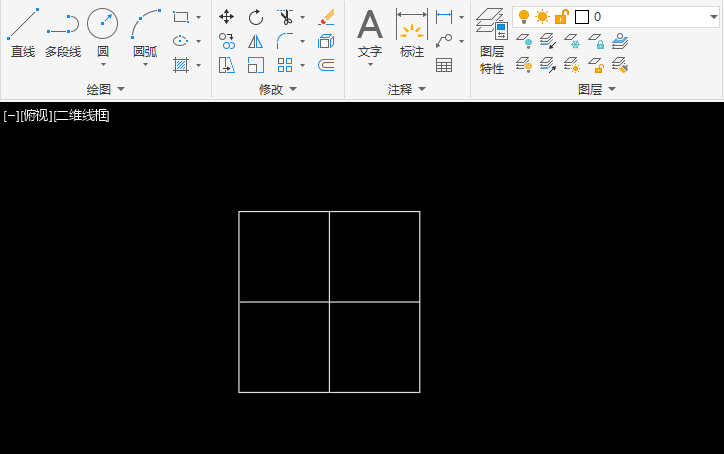The height and width of the screenshot is (454, 724).
Task: Click the [-] viewport control
Action: coord(11,116)
